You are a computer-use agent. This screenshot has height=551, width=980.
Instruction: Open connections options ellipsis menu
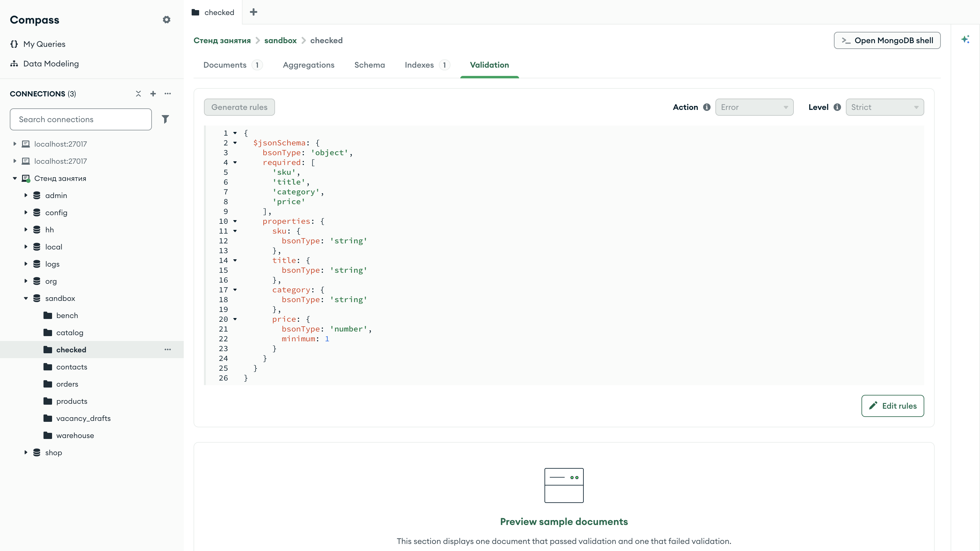[168, 94]
